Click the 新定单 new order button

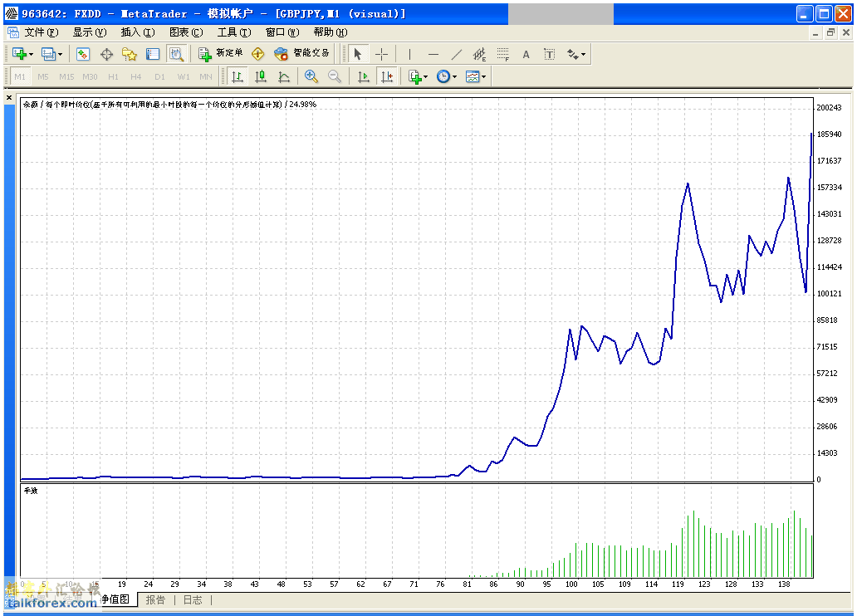[x=221, y=54]
